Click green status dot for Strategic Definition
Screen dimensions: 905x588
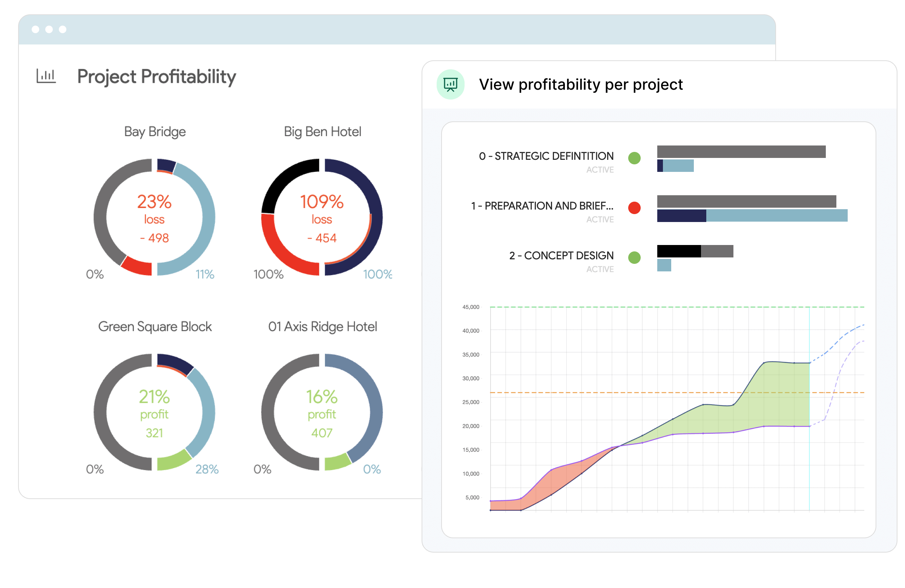634,158
